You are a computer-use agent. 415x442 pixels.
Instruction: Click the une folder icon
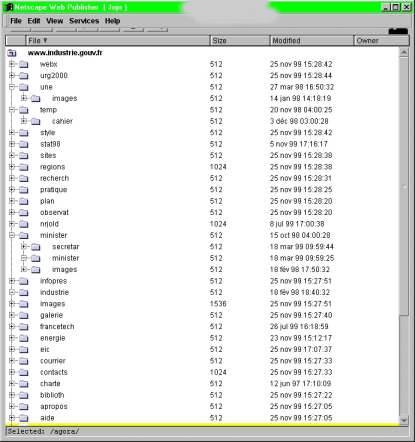click(24, 87)
